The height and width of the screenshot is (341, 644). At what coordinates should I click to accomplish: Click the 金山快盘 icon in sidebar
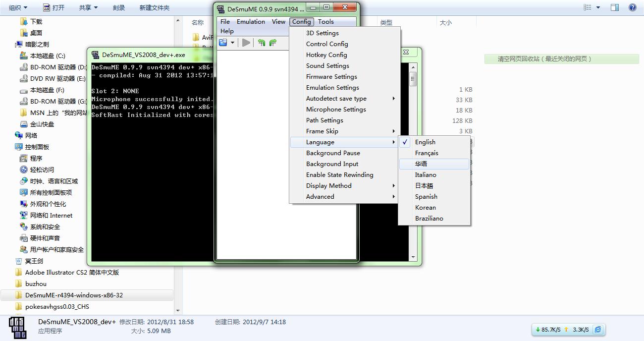tap(23, 124)
